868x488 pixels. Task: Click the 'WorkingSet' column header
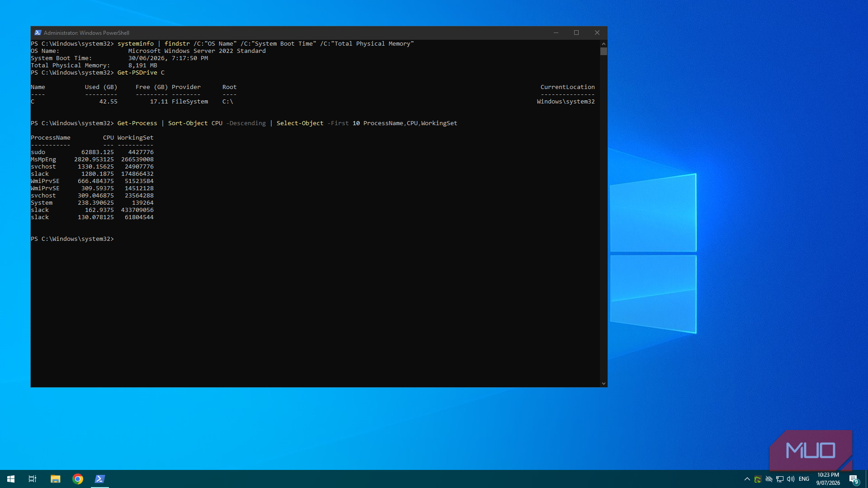click(x=136, y=138)
